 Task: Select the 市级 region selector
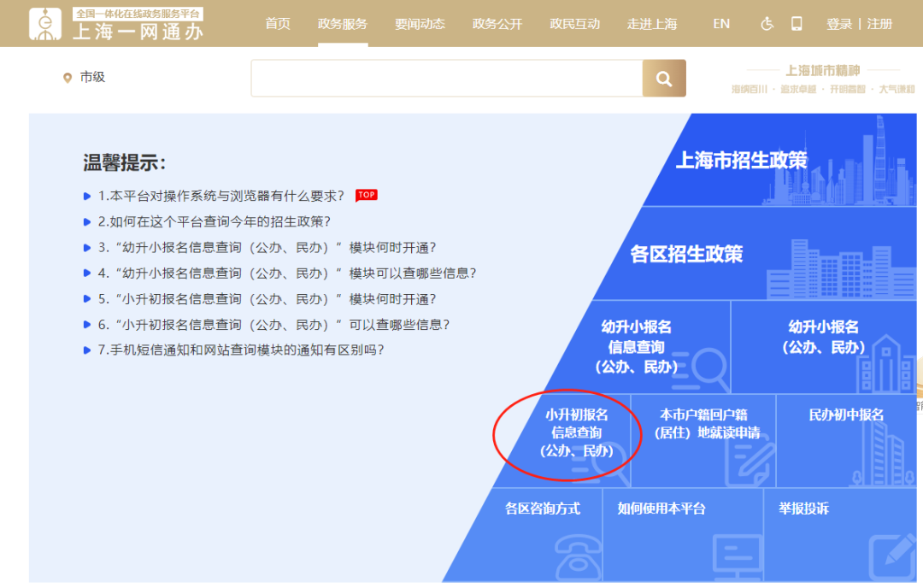[92, 77]
